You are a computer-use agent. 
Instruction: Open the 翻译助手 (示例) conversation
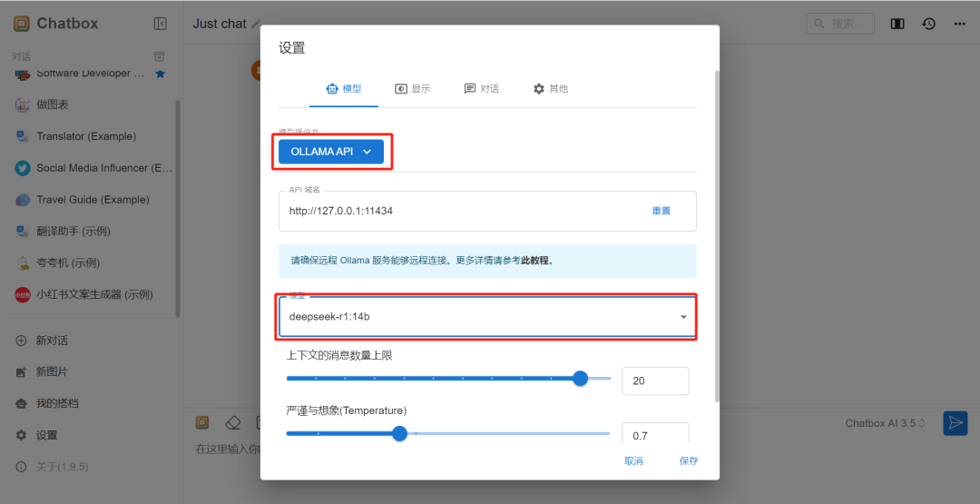pyautogui.click(x=92, y=232)
